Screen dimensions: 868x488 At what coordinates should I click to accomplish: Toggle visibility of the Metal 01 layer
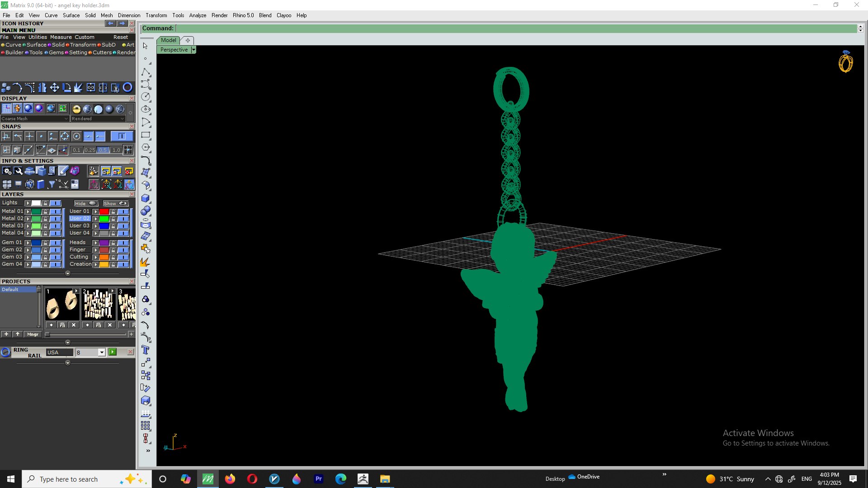[x=56, y=211]
